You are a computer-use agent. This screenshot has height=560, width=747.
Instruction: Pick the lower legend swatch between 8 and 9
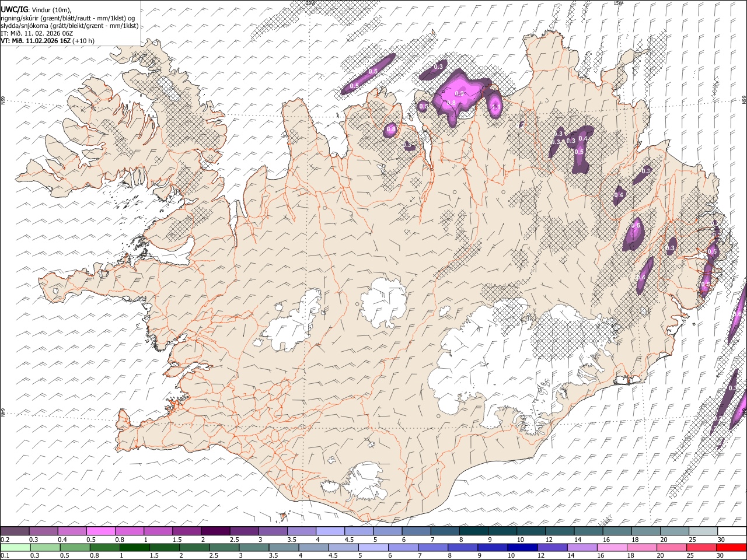pyautogui.click(x=463, y=547)
